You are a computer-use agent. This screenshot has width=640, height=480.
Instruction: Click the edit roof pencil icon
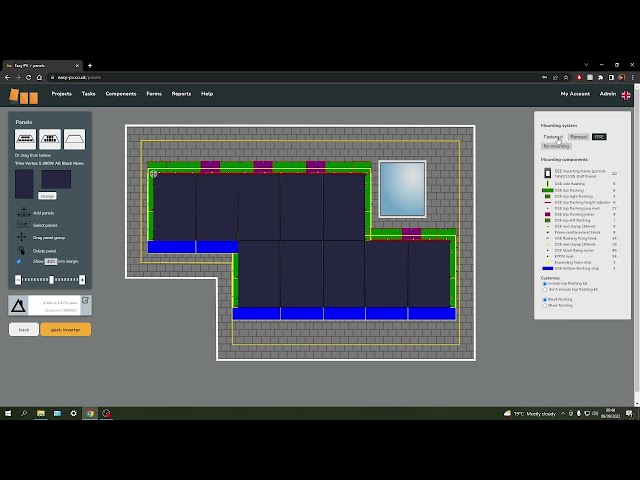coord(85,300)
